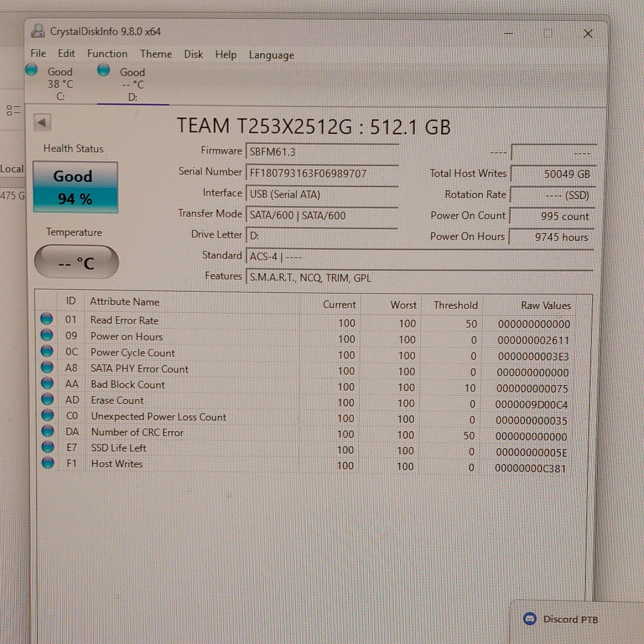Select the Number of CRC Error name
Image resolution: width=644 pixels, height=644 pixels.
coord(137,432)
